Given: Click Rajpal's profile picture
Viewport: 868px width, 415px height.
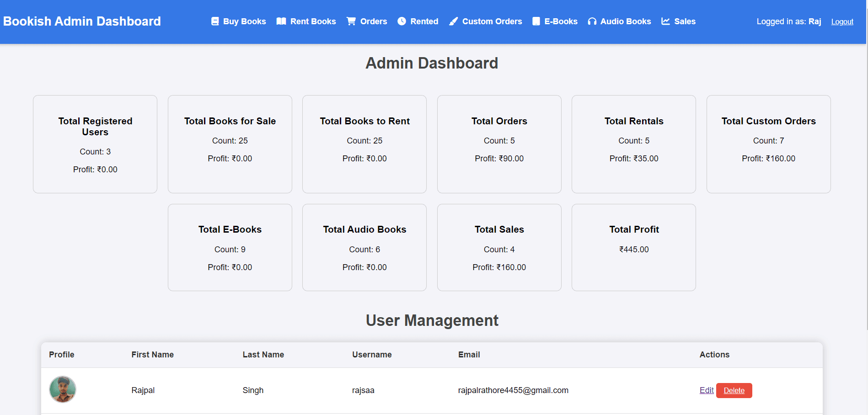Looking at the screenshot, I should coord(63,389).
